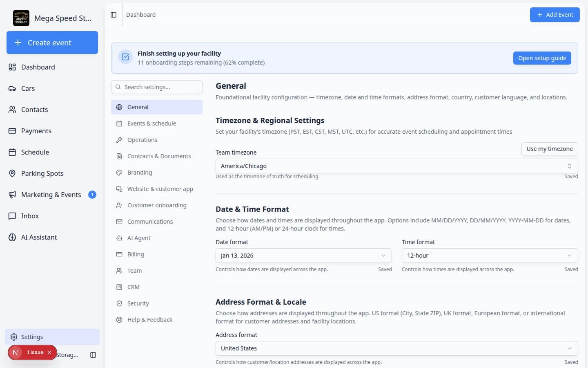The image size is (588, 368).
Task: Click the Contracts & Documents file icon
Action: (119, 156)
